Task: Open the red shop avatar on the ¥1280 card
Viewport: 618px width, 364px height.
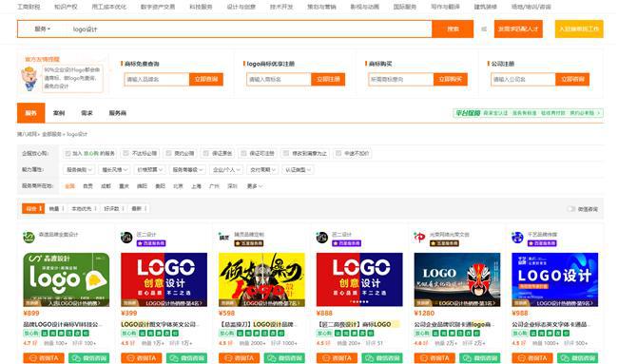Action: (x=419, y=238)
